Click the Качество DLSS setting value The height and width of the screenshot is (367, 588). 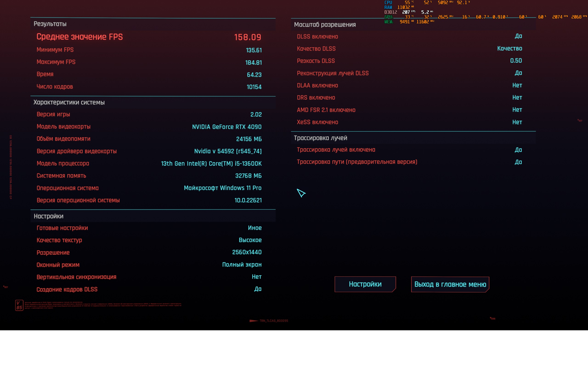click(x=509, y=48)
